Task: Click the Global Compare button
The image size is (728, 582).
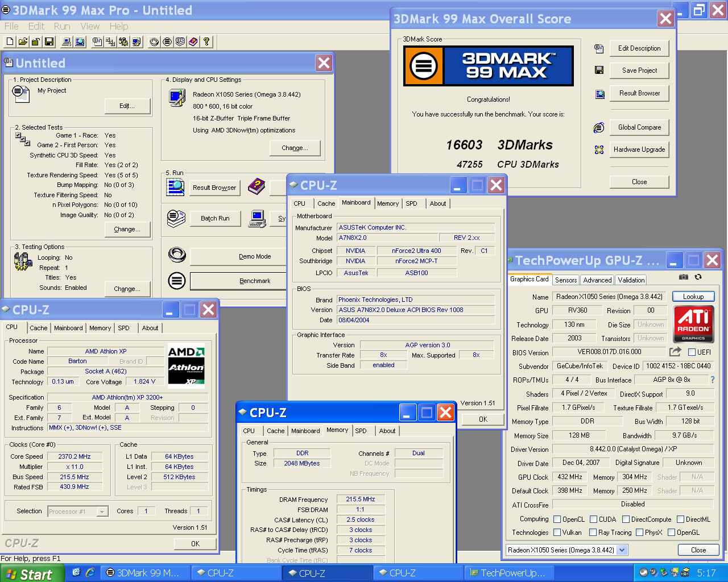Action: click(639, 127)
